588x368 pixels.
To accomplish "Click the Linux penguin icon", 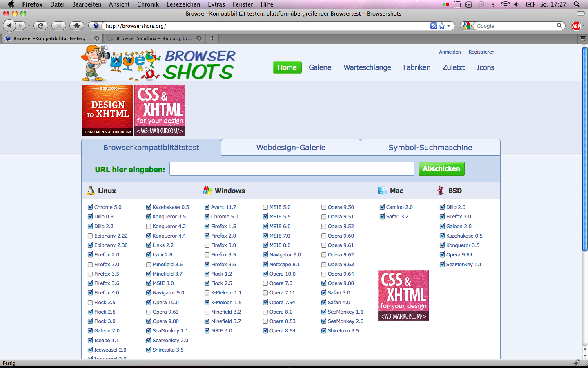I will 91,191.
